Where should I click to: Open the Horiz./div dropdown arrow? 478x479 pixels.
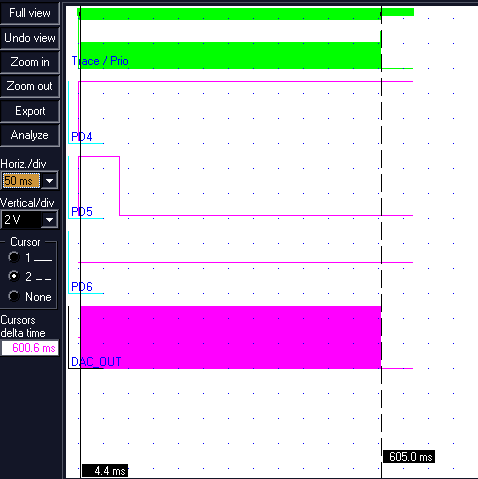[x=49, y=181]
